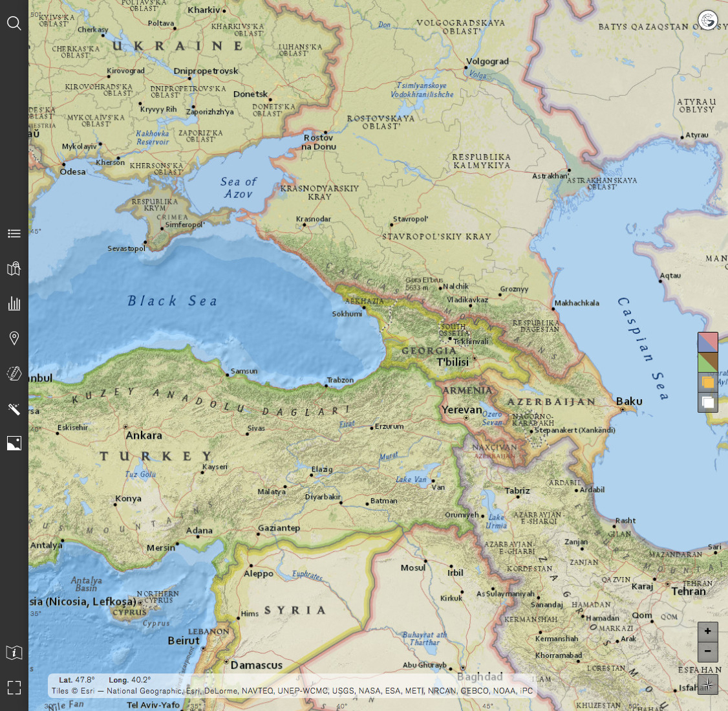Viewport: 728px width, 711px height.
Task: Open the layer list icon
Action: coord(14,234)
